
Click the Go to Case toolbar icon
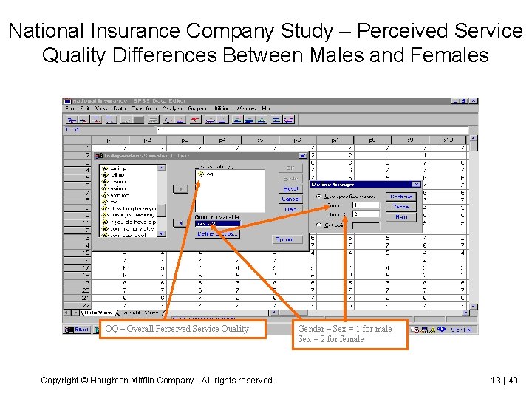[168, 120]
